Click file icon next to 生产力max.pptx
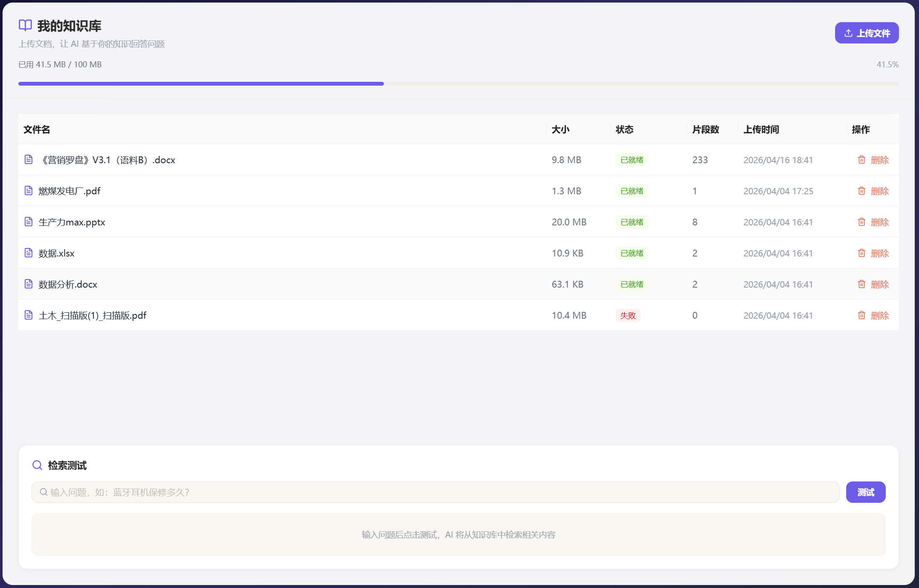The width and height of the screenshot is (919, 588). coord(29,222)
